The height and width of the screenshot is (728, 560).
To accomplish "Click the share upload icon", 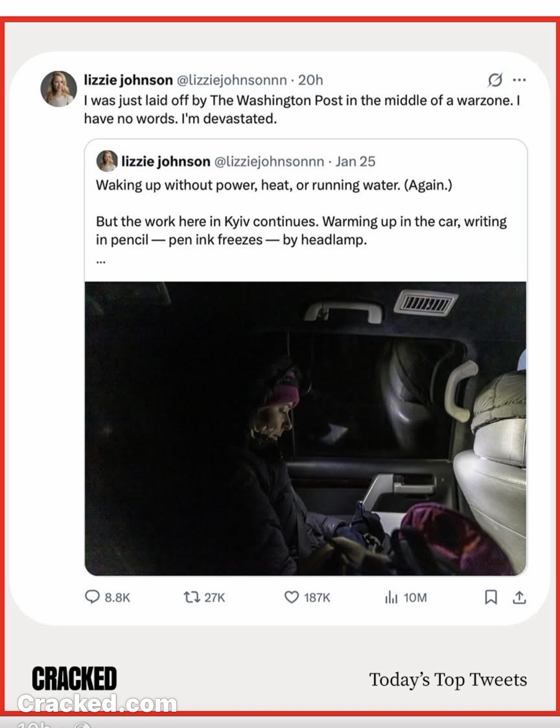I will pos(519,597).
